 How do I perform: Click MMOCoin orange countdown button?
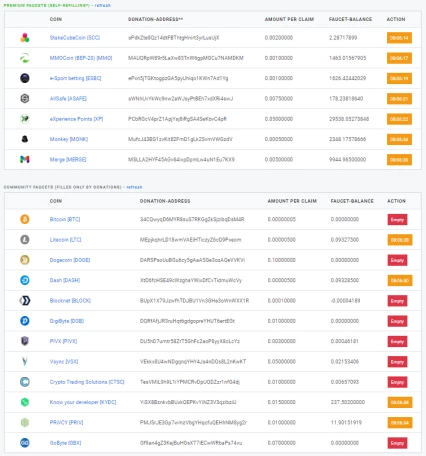(399, 58)
